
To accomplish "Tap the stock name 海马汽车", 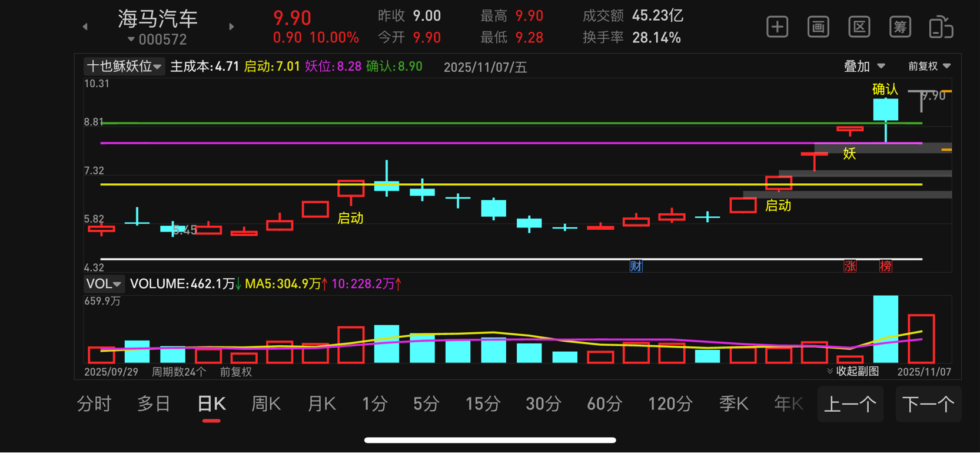I will [x=158, y=18].
